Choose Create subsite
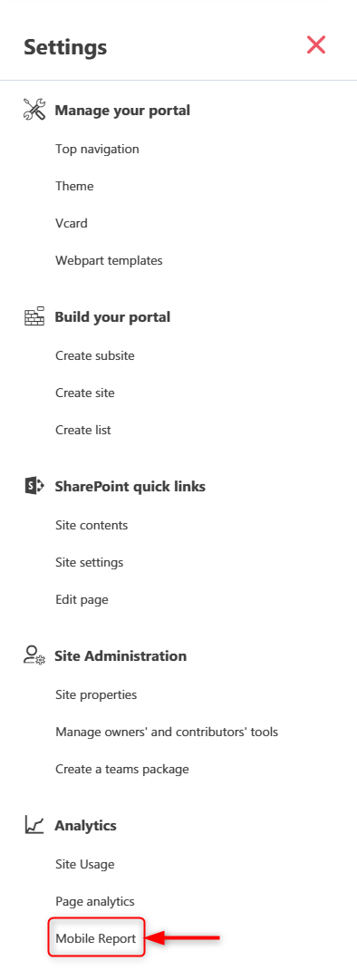The height and width of the screenshot is (980, 357). (95, 355)
